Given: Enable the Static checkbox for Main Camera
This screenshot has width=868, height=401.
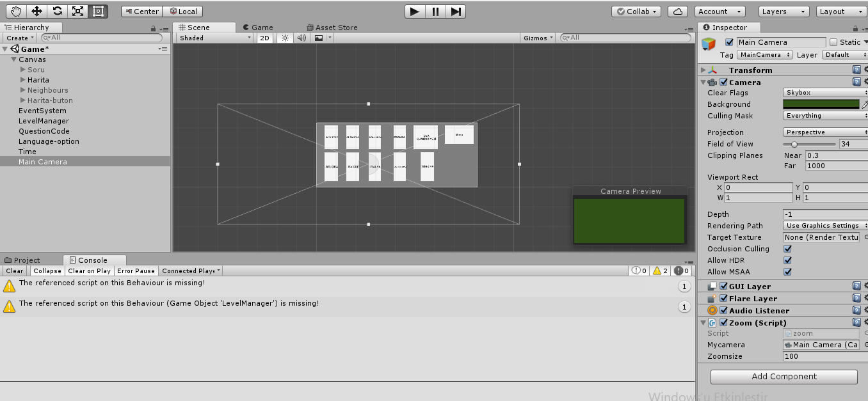Looking at the screenshot, I should 834,42.
